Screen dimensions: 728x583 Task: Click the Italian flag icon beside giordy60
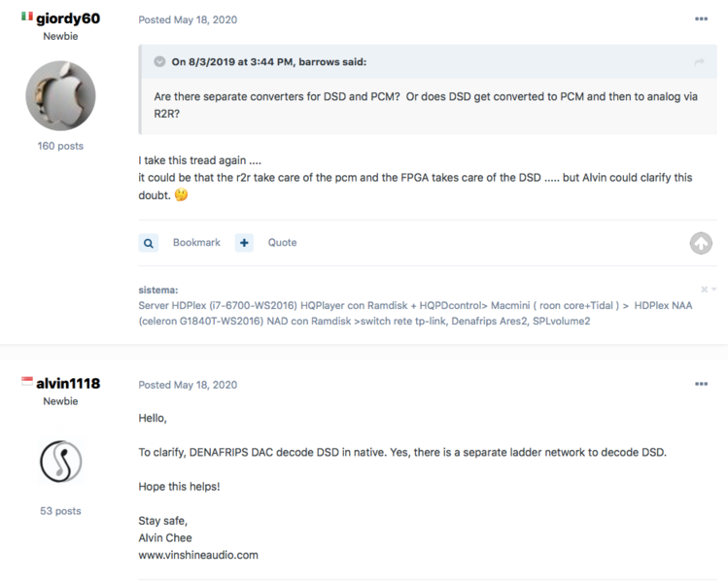27,17
